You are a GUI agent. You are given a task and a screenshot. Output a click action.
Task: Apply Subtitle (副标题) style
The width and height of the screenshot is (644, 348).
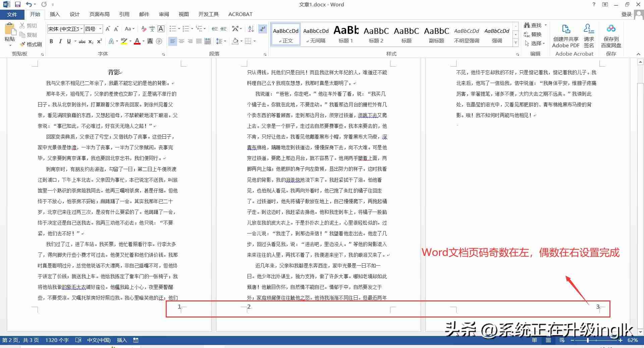tap(436, 34)
